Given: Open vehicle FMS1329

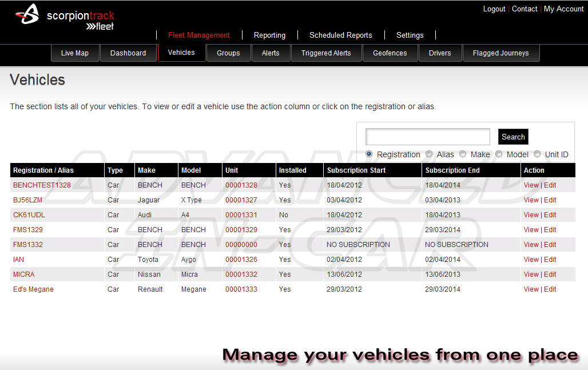Looking at the screenshot, I should tap(28, 230).
